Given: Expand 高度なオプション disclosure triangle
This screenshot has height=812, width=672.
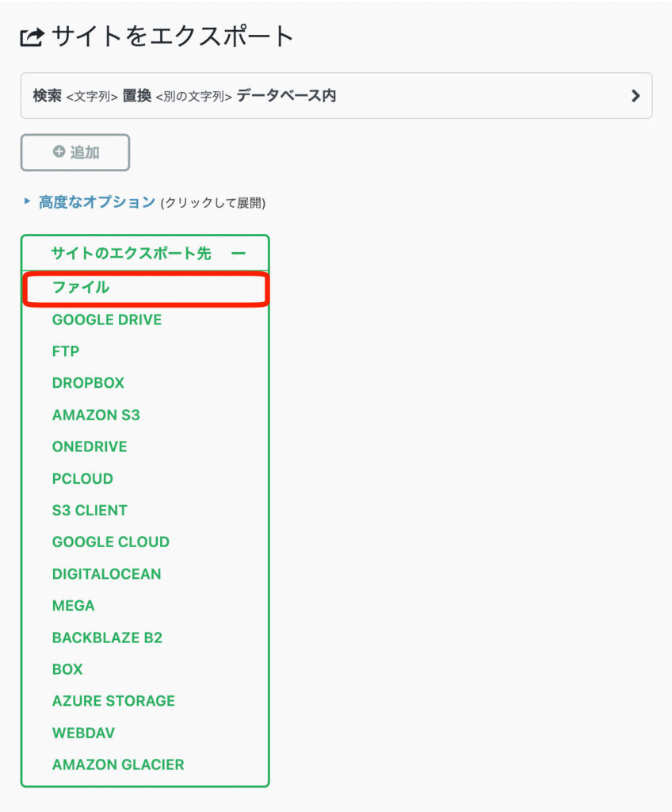Looking at the screenshot, I should (28, 202).
